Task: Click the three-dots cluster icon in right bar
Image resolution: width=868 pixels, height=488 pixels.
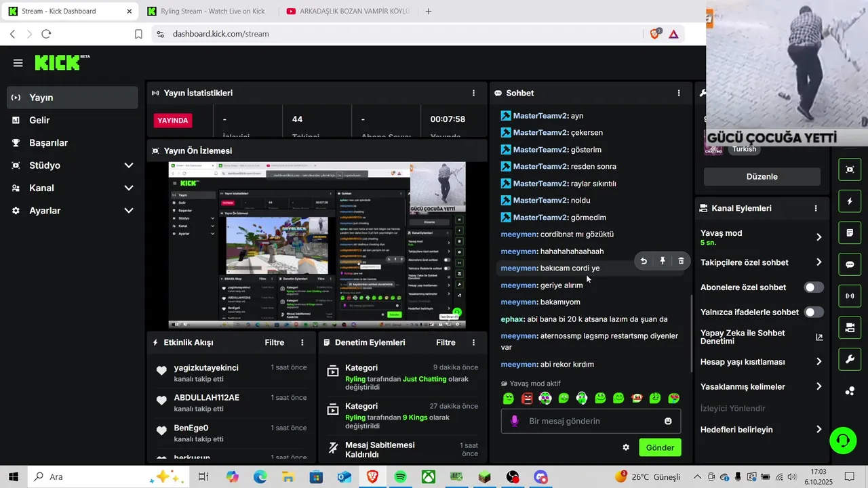Action: [x=850, y=391]
